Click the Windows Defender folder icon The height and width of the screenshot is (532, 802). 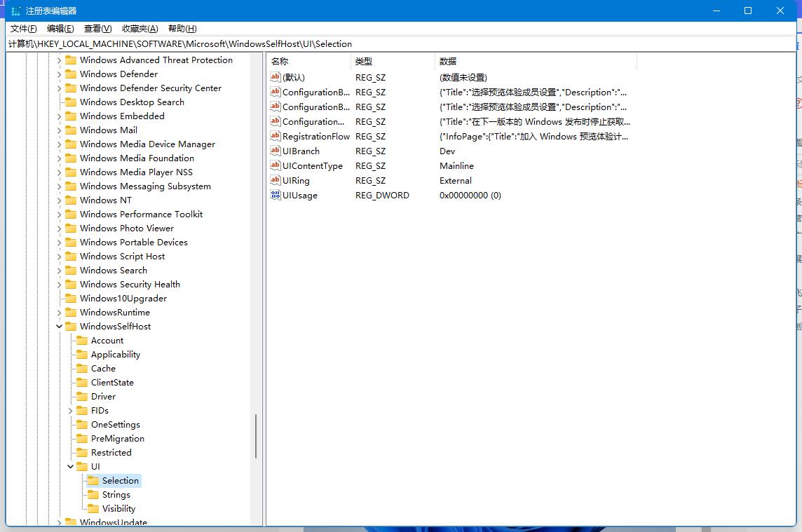(x=71, y=74)
